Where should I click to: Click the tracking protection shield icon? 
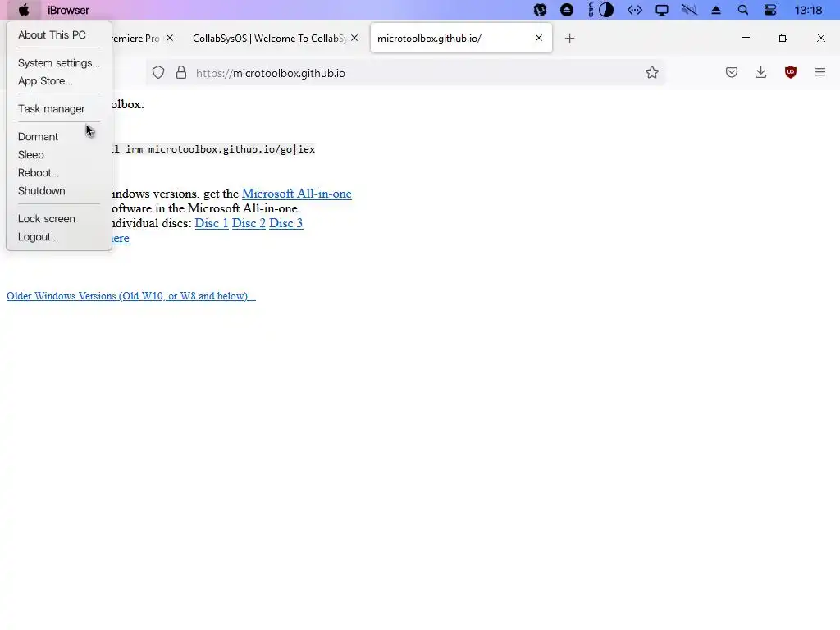[x=158, y=73]
